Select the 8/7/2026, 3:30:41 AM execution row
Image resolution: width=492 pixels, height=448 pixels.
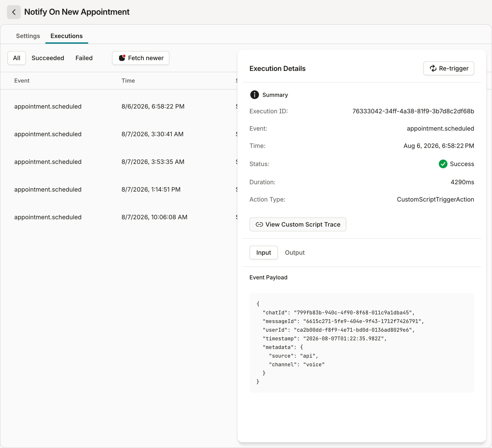coord(119,134)
